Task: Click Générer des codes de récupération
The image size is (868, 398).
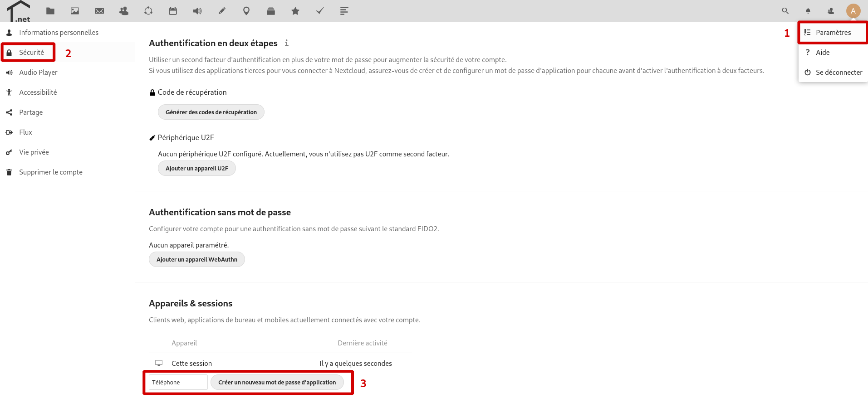Action: click(211, 112)
